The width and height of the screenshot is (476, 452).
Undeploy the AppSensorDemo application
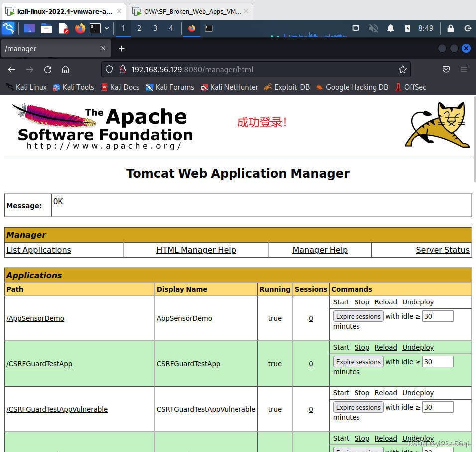418,301
